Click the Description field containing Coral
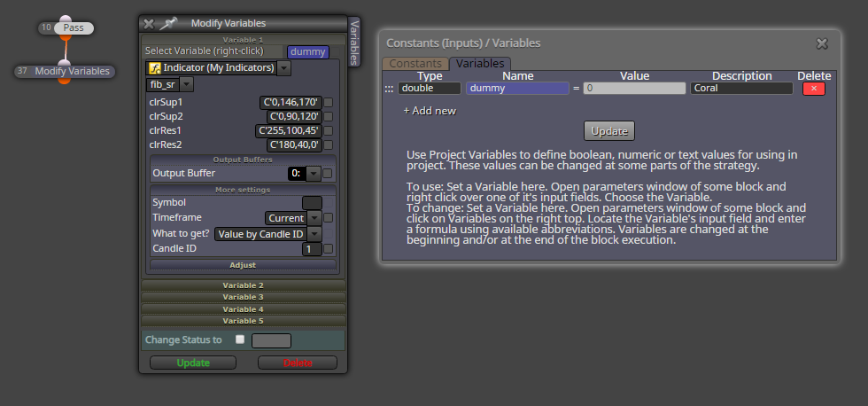The height and width of the screenshot is (406, 868). tap(742, 88)
